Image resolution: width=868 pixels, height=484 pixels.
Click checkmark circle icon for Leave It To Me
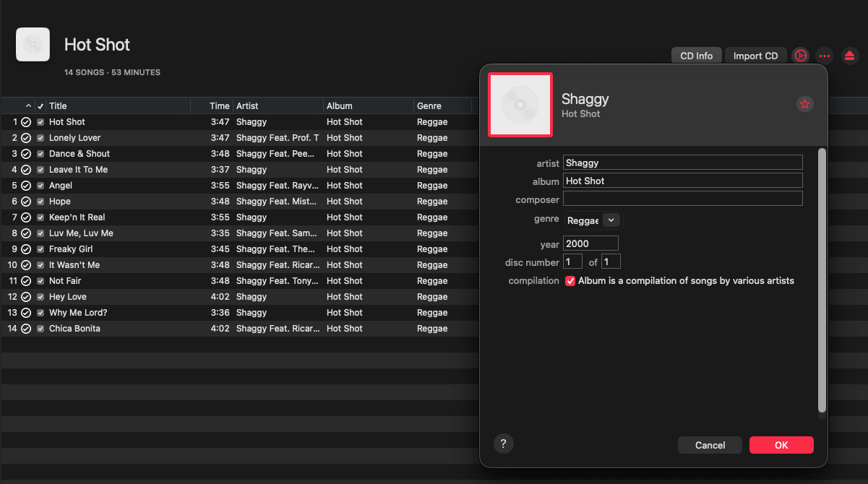click(26, 170)
